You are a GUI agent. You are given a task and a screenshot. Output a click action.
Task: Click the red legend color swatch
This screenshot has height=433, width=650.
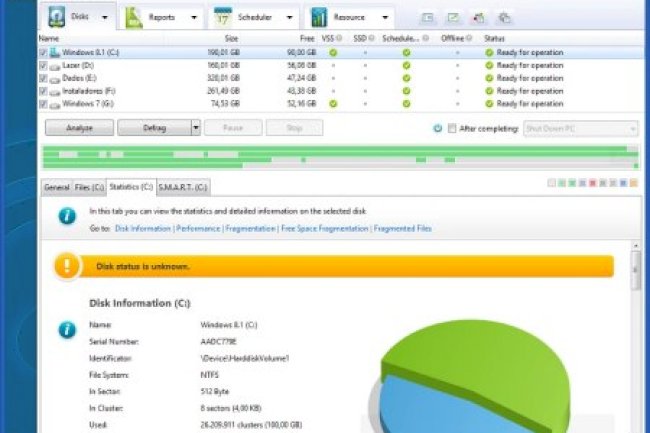click(x=593, y=184)
